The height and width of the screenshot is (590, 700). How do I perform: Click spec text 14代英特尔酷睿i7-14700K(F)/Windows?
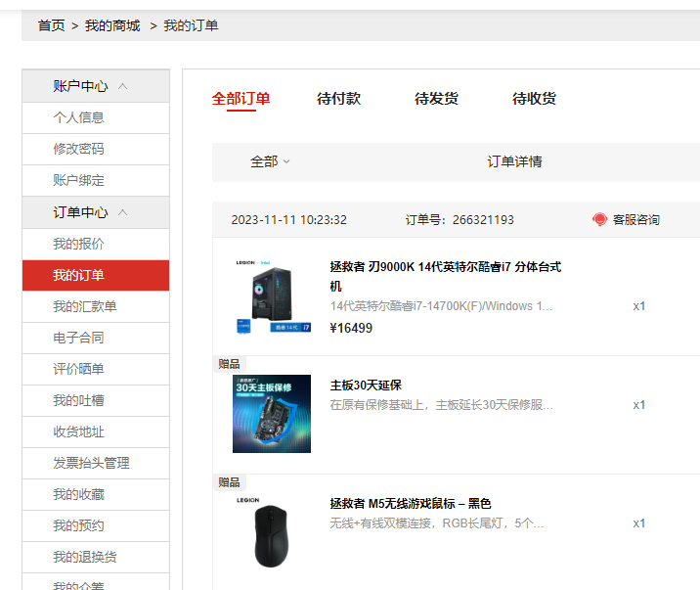click(x=441, y=306)
